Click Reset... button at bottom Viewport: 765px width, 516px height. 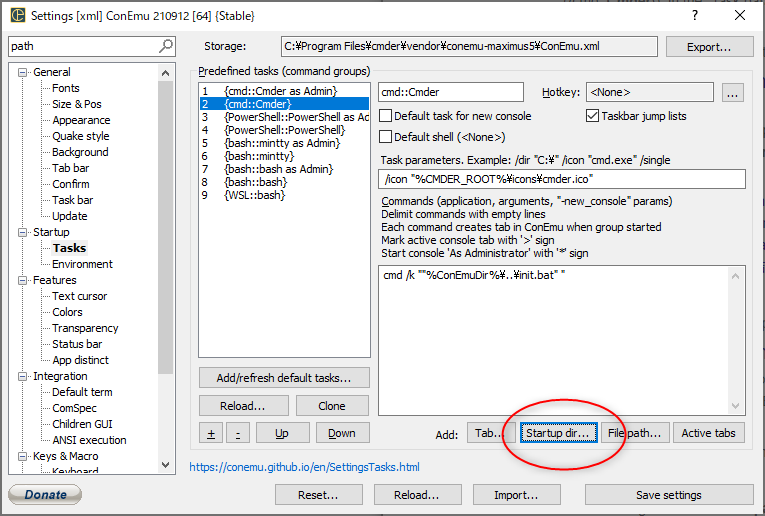(319, 495)
